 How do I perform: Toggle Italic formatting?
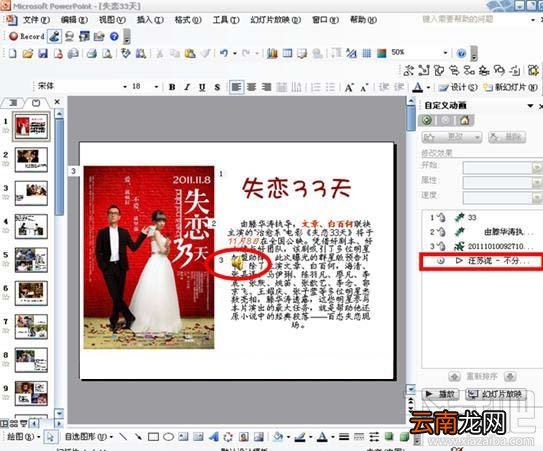tap(187, 87)
